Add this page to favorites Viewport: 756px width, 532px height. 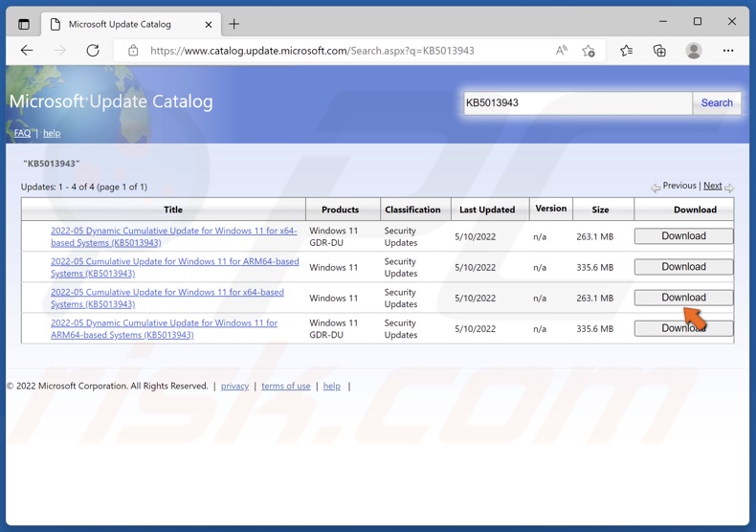tap(589, 51)
